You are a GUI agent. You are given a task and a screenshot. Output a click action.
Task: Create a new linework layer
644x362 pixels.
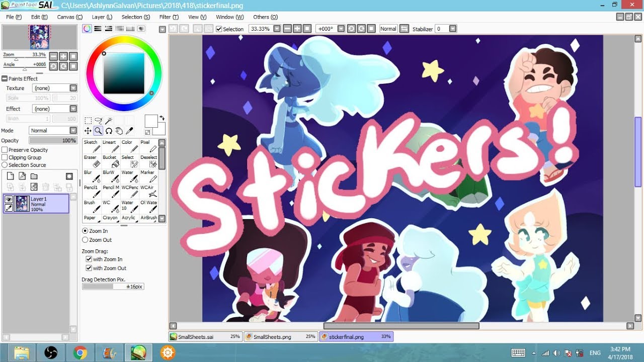(x=22, y=176)
